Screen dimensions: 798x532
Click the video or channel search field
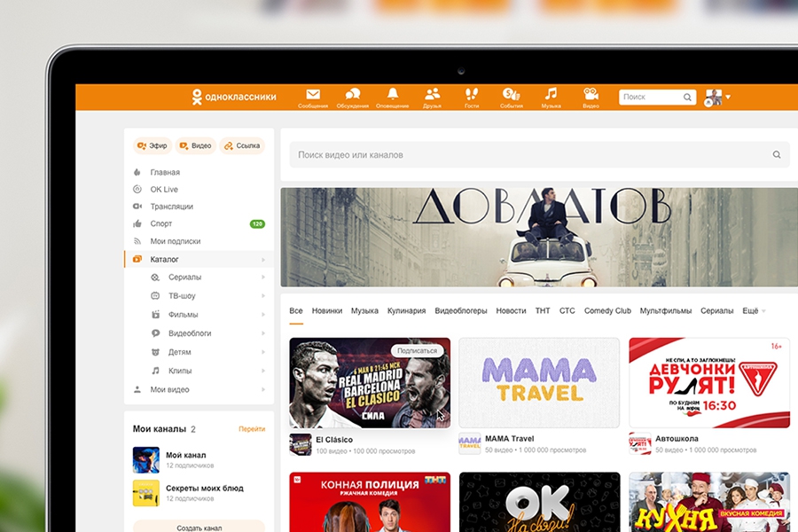pyautogui.click(x=539, y=155)
